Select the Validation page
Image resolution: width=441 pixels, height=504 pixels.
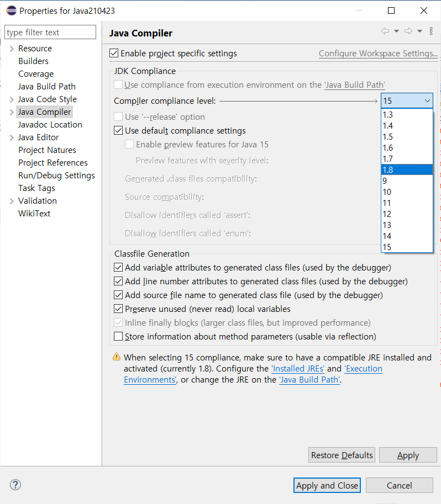point(38,201)
